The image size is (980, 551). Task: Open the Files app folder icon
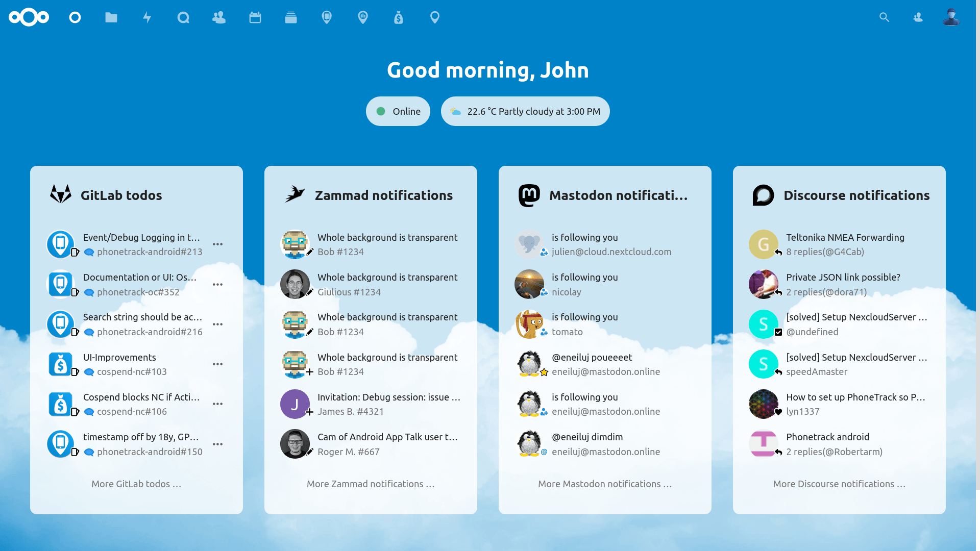click(111, 17)
